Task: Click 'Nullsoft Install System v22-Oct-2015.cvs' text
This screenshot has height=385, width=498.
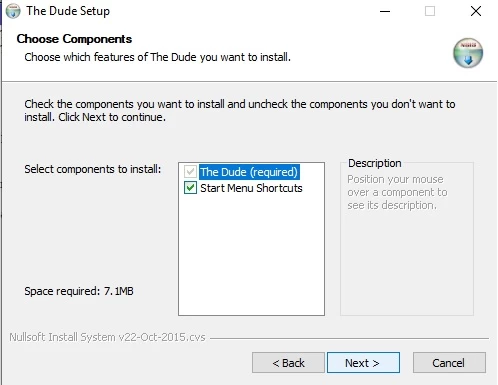Action: point(107,337)
